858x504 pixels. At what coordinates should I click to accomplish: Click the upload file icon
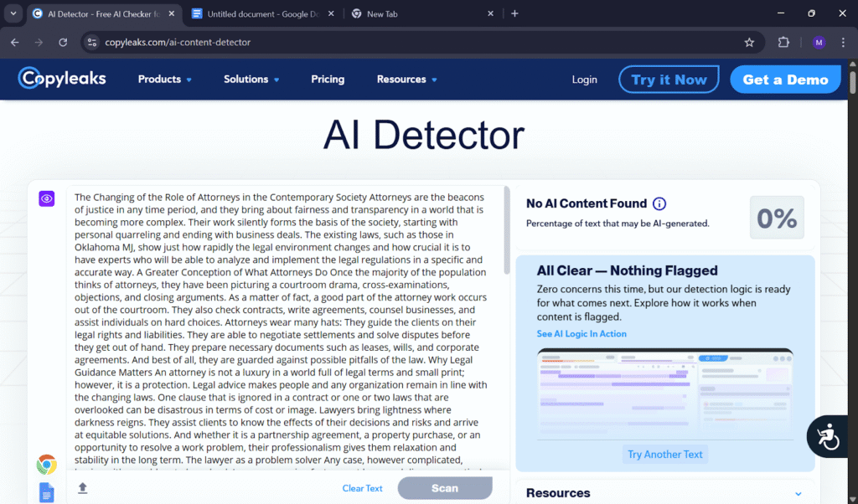(82, 488)
